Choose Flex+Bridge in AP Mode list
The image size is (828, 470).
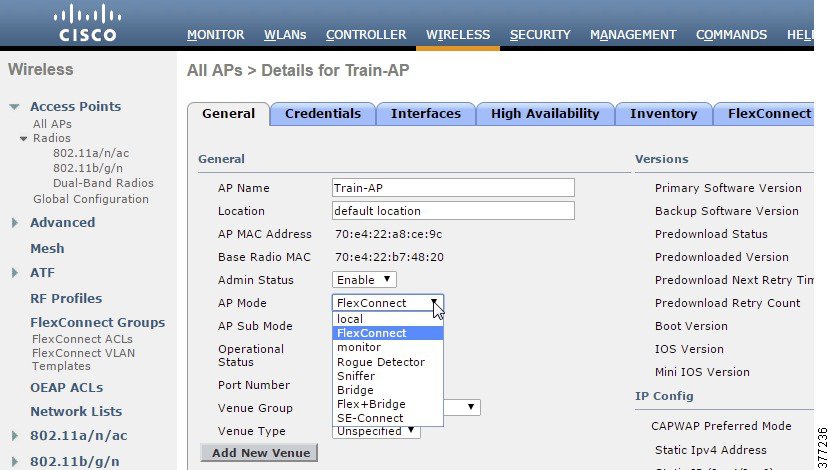[x=388, y=404]
